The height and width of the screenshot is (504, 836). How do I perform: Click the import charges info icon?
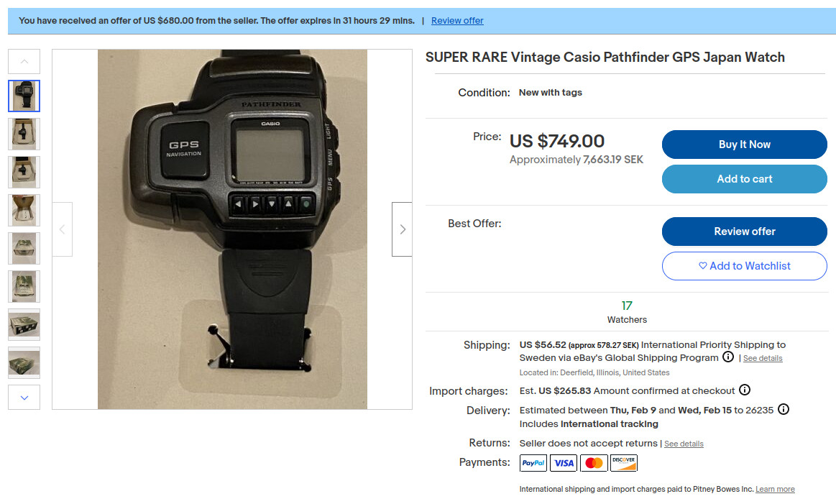(744, 390)
